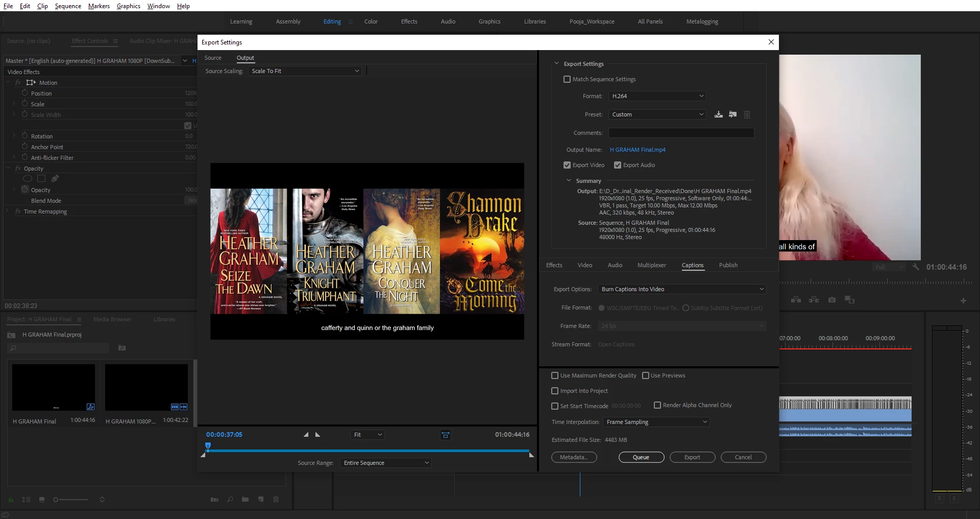980x519 pixels.
Task: Uncheck the Export Audio checkbox
Action: tap(618, 165)
